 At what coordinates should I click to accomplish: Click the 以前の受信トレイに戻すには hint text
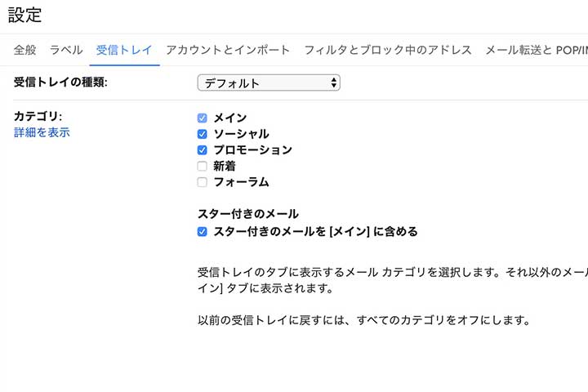364,319
